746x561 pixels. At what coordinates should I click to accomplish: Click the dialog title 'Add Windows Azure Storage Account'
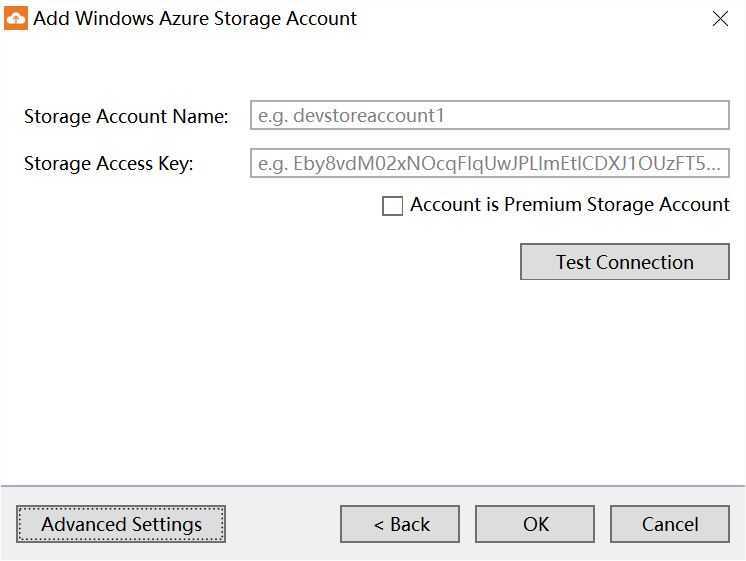tap(195, 19)
